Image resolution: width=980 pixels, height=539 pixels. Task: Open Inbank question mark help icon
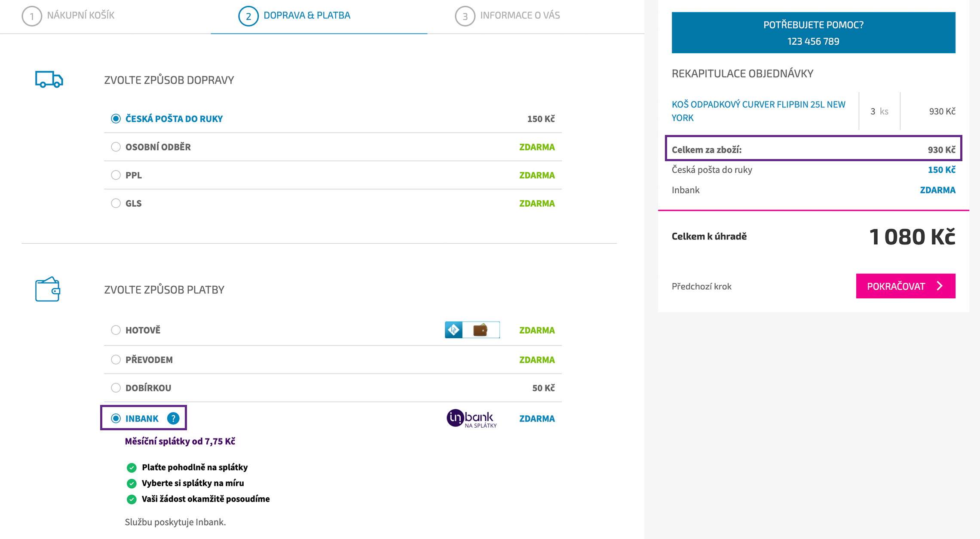[173, 418]
